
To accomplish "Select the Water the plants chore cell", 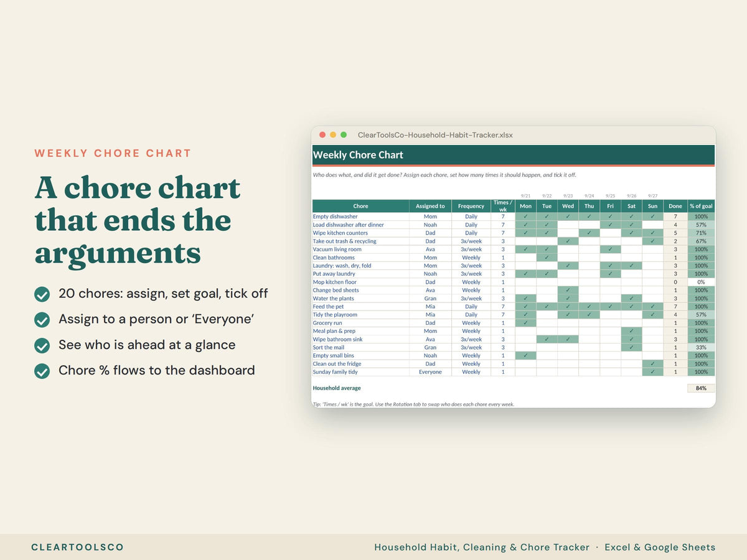I will [x=360, y=299].
